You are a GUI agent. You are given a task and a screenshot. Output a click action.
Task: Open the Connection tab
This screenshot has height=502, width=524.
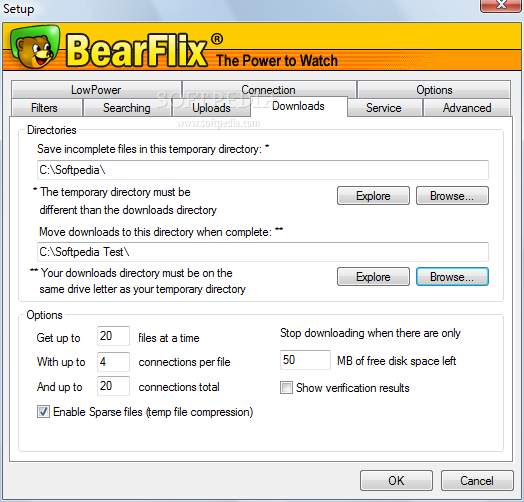click(x=269, y=90)
